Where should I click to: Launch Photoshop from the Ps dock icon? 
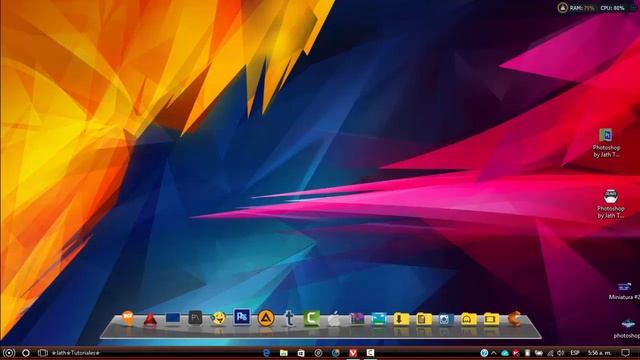point(242,317)
